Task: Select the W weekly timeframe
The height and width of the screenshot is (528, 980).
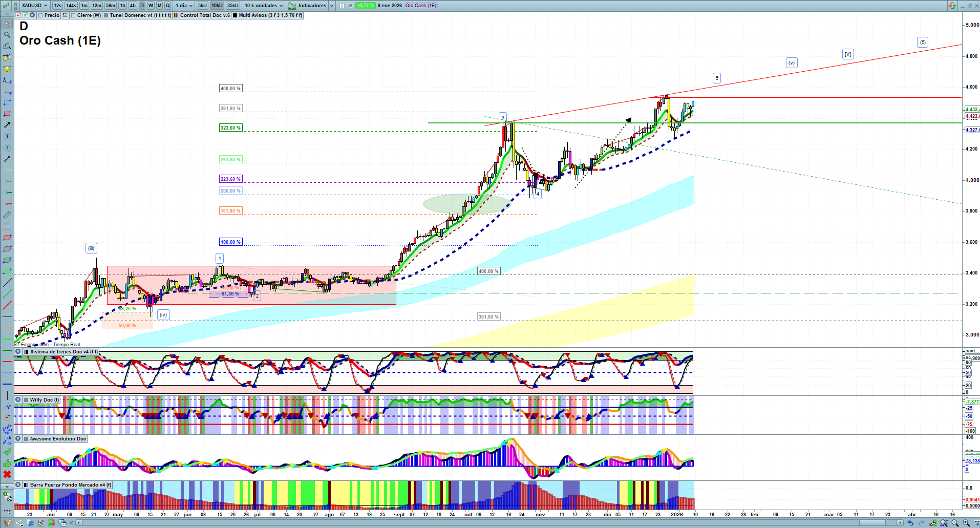Action: coord(151,6)
